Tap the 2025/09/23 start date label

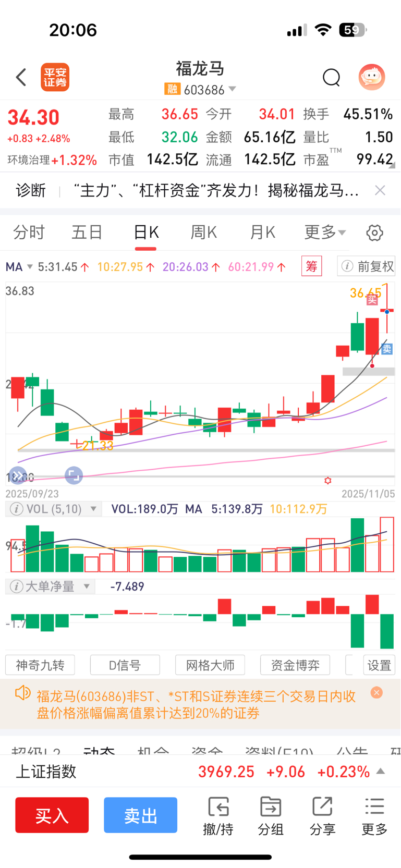[32, 493]
